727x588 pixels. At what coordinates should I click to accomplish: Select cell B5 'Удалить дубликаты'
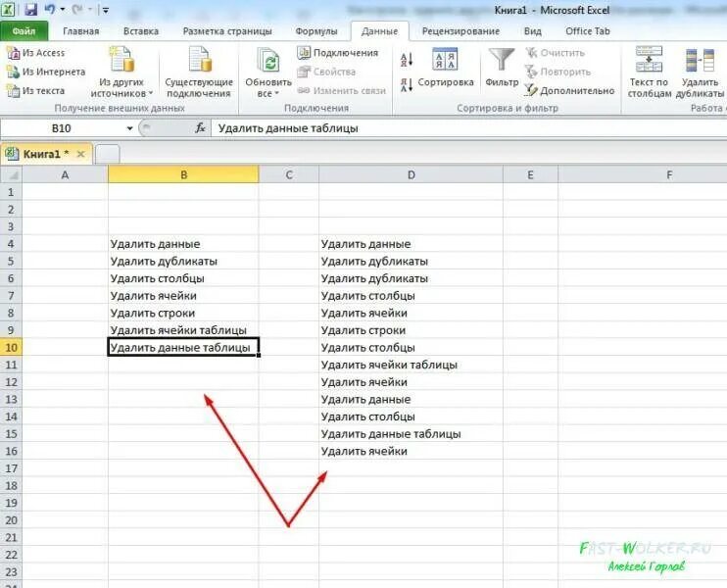[183, 261]
